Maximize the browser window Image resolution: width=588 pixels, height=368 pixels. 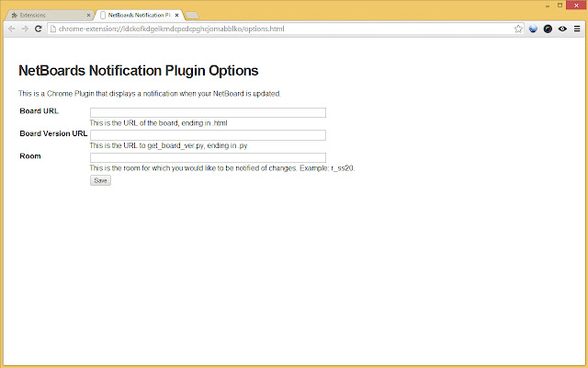coord(560,6)
